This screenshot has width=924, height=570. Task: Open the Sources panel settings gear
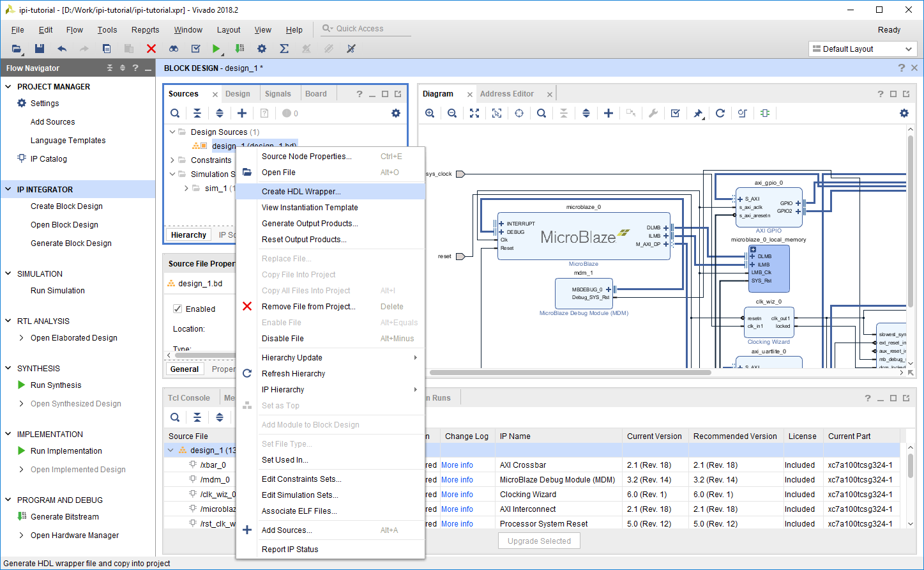[x=396, y=113]
